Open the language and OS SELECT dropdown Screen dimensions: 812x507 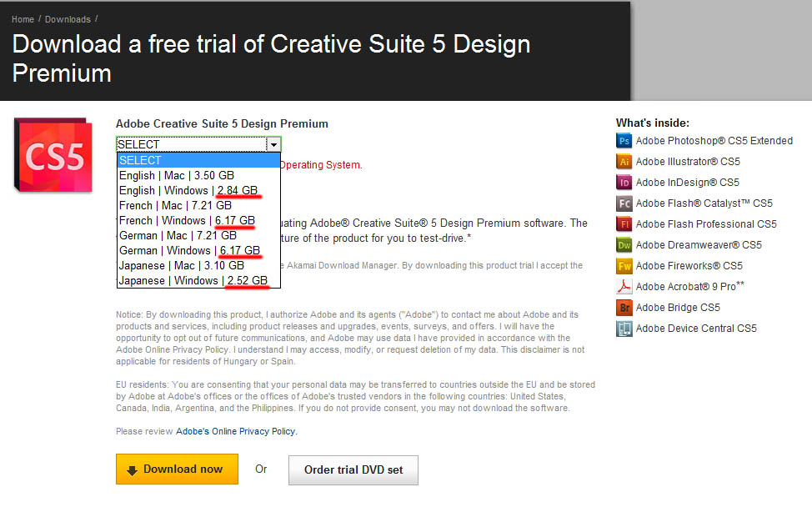pos(198,144)
